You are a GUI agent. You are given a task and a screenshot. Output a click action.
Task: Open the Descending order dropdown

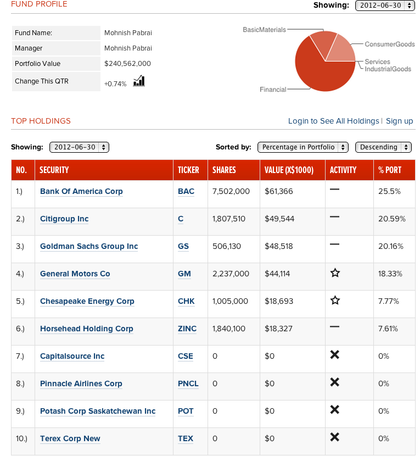point(384,147)
